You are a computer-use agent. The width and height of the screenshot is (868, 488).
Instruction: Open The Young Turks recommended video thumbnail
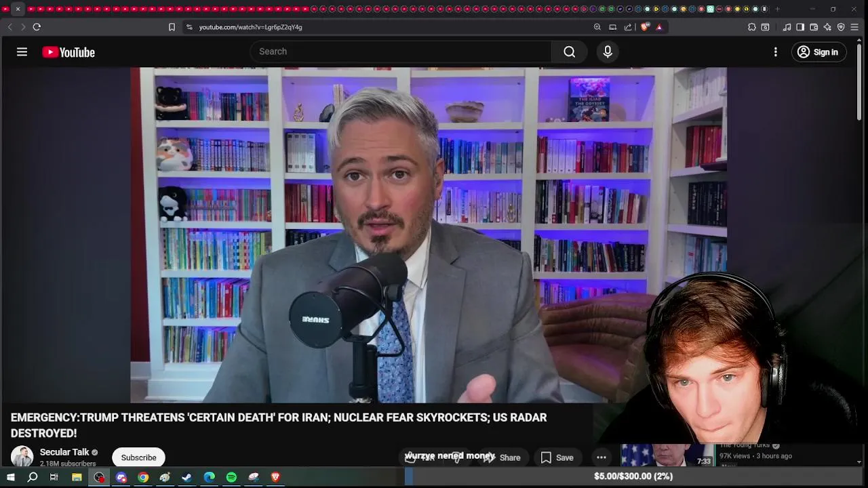pos(668,455)
